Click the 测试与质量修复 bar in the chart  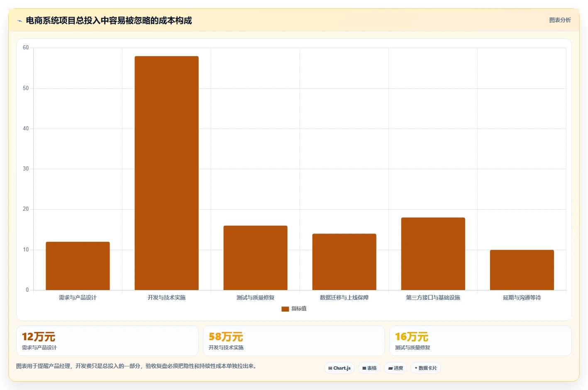point(255,258)
